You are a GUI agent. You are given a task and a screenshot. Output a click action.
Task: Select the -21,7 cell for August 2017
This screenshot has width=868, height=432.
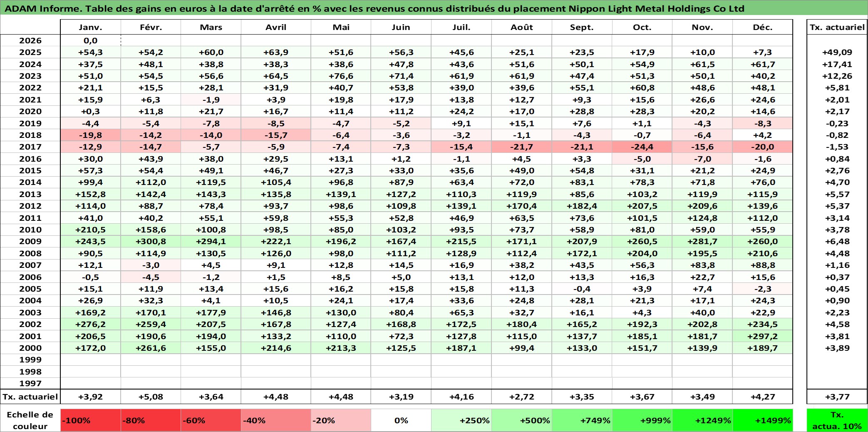tap(522, 147)
